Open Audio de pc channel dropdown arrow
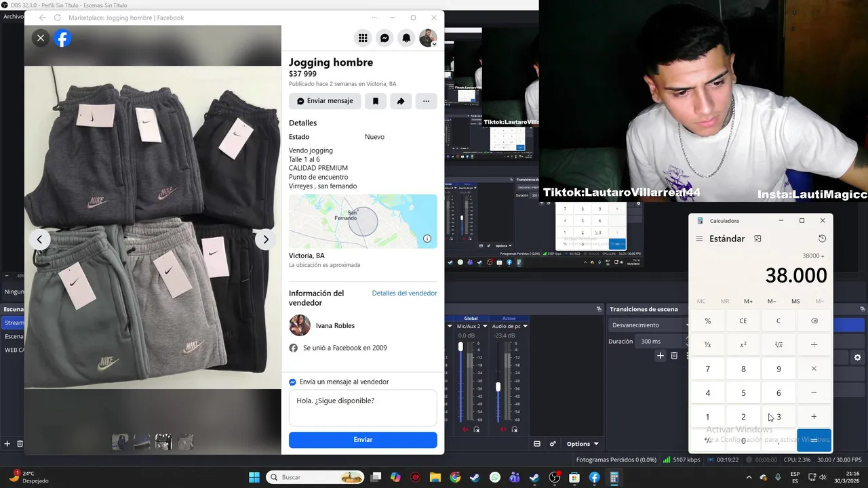 click(x=525, y=326)
